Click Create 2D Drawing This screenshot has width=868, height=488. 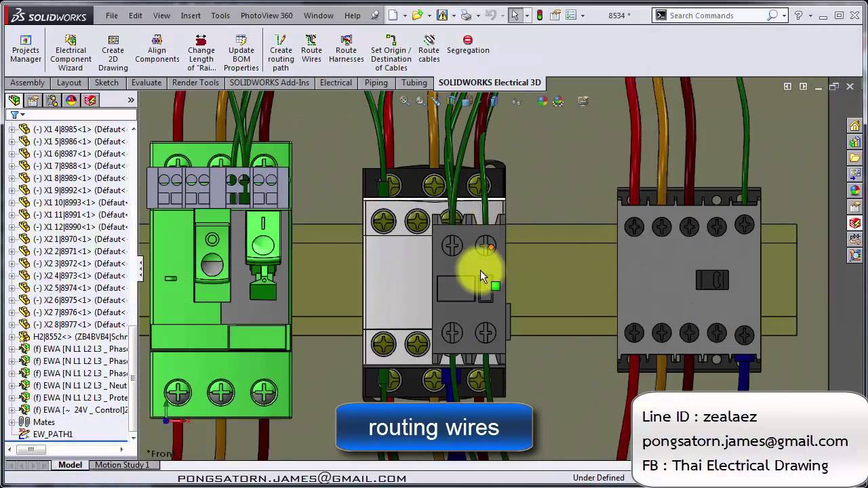click(113, 54)
